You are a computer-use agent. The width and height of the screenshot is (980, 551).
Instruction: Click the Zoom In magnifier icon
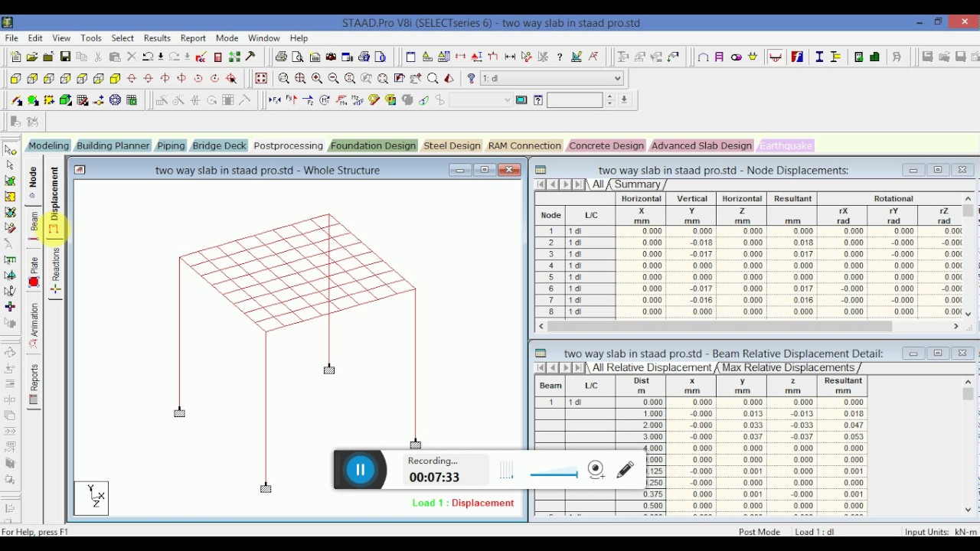click(x=317, y=78)
